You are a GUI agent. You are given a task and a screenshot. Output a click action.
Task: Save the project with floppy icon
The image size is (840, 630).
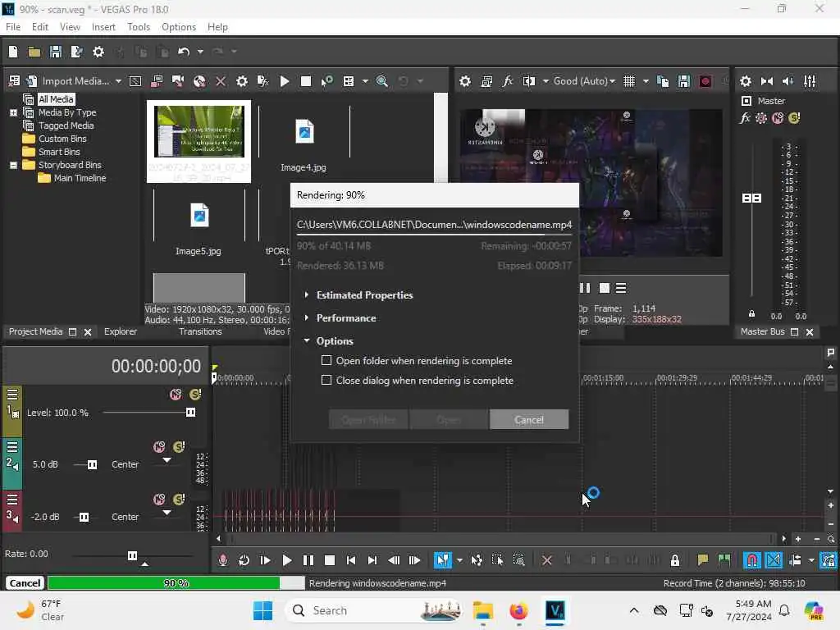55,52
